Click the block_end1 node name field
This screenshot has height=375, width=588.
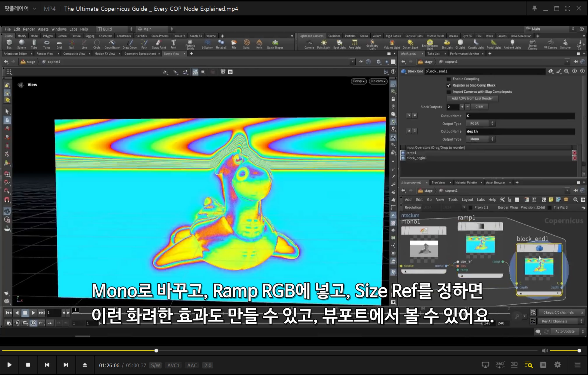point(485,71)
